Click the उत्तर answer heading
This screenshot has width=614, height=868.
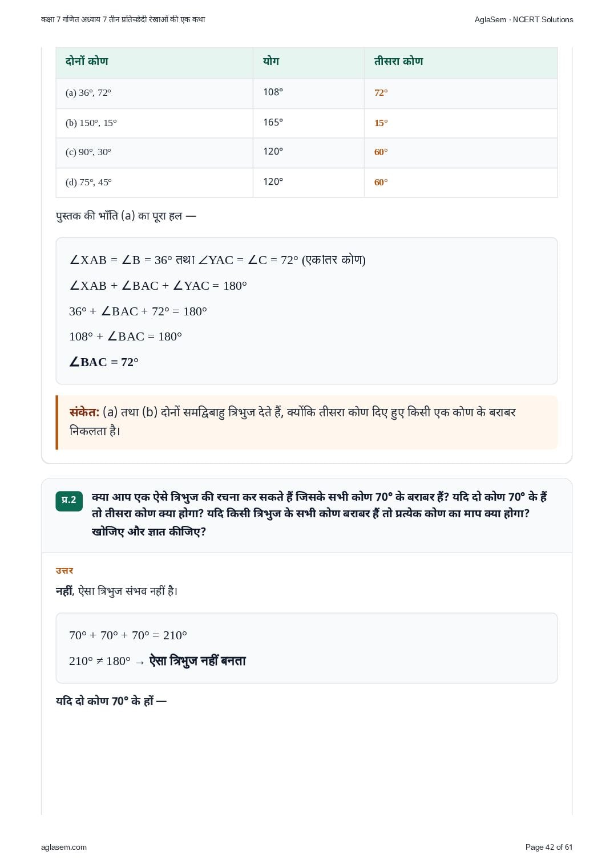[x=64, y=570]
